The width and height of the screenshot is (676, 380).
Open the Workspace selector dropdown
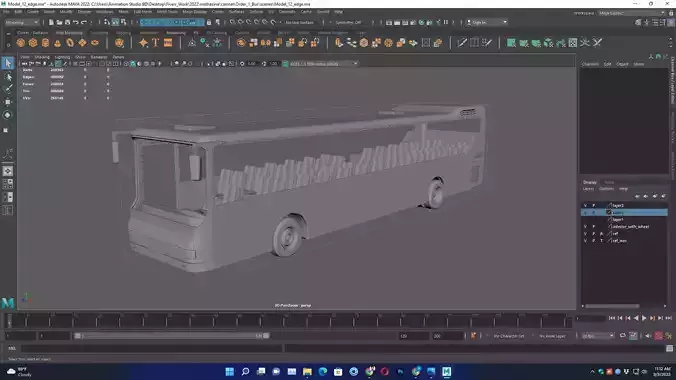[631, 13]
